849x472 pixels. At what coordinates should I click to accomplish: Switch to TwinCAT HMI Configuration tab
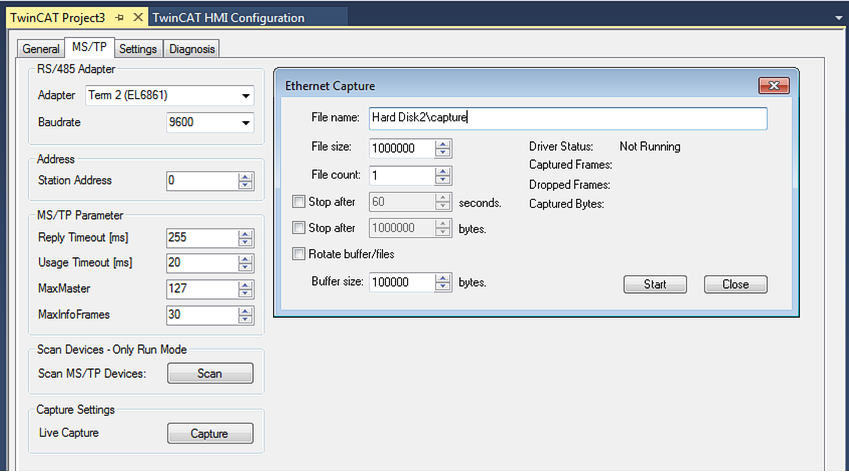point(228,18)
